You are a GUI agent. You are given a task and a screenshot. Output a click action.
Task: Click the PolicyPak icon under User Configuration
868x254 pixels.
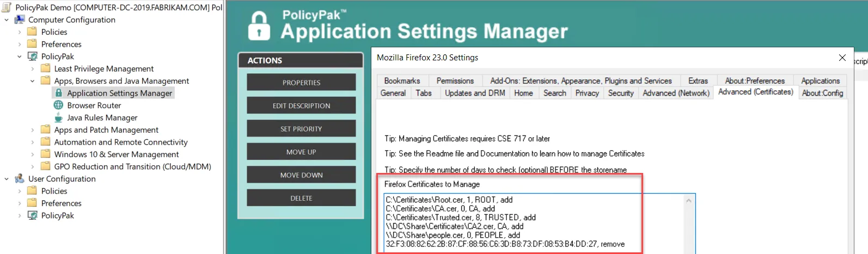33,215
